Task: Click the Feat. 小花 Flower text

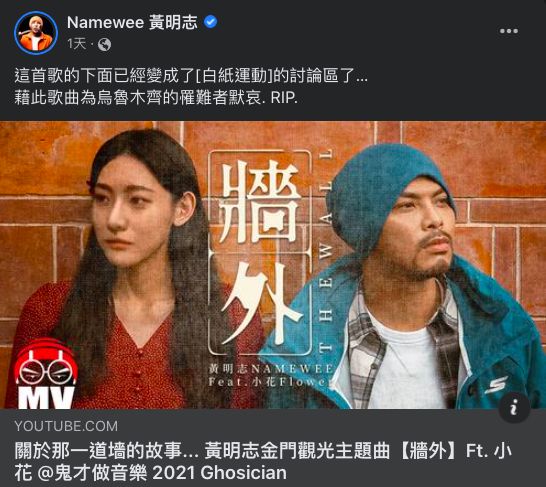Action: coord(270,382)
